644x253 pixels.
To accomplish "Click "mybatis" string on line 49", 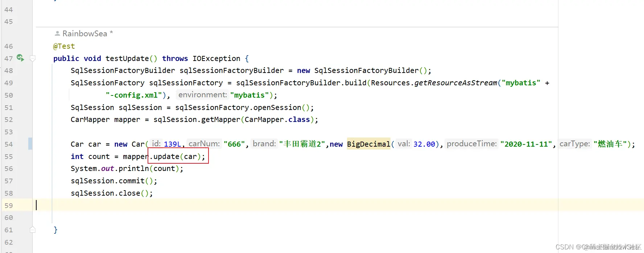I will [x=521, y=83].
